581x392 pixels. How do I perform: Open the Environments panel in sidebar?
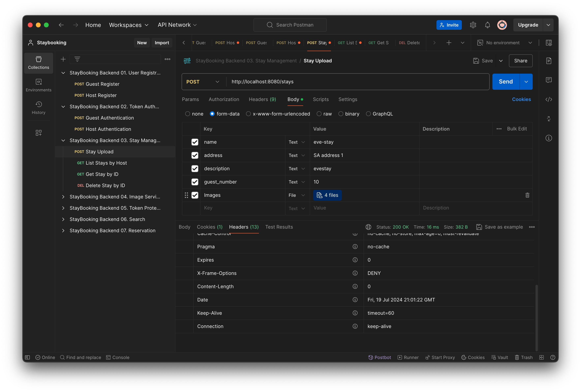(x=38, y=85)
